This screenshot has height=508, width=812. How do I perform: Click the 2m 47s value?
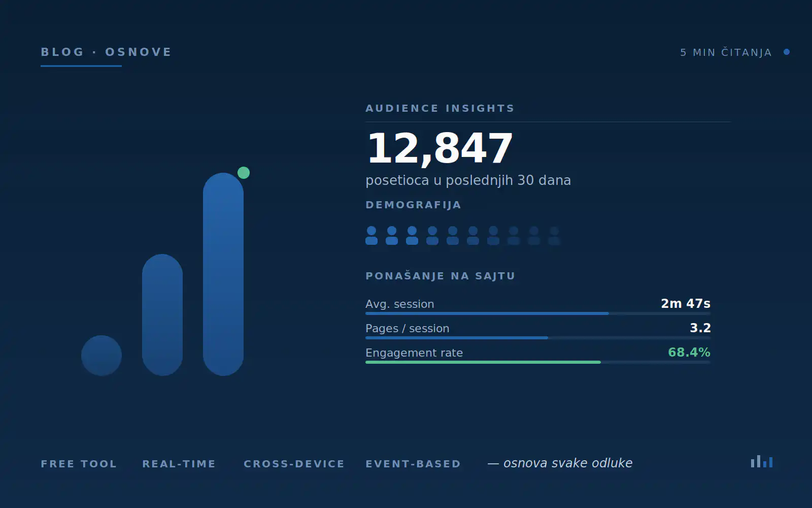tap(686, 303)
